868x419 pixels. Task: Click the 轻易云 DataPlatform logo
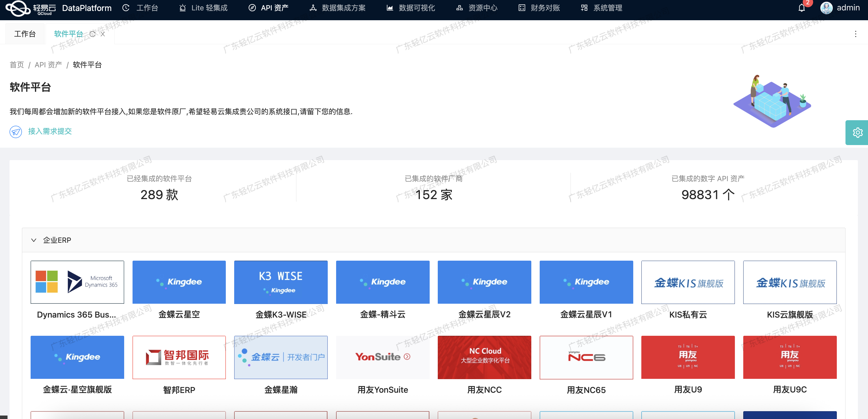59,8
